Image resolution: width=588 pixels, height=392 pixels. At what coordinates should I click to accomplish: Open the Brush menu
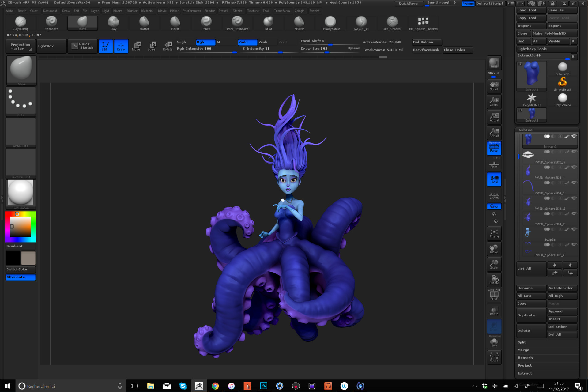point(22,11)
